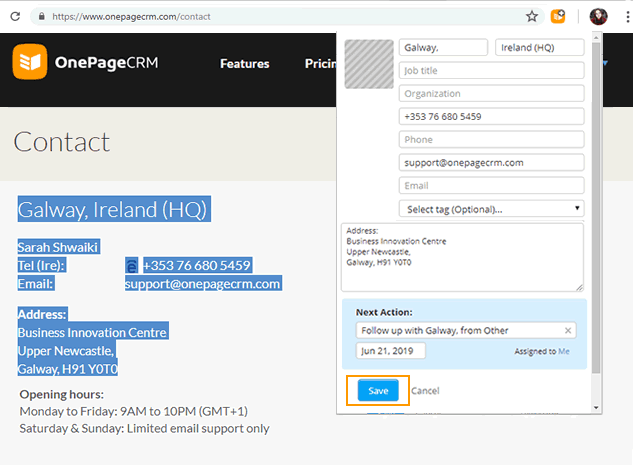Click the contact photo placeholder
The width and height of the screenshot is (633, 465).
click(x=369, y=64)
